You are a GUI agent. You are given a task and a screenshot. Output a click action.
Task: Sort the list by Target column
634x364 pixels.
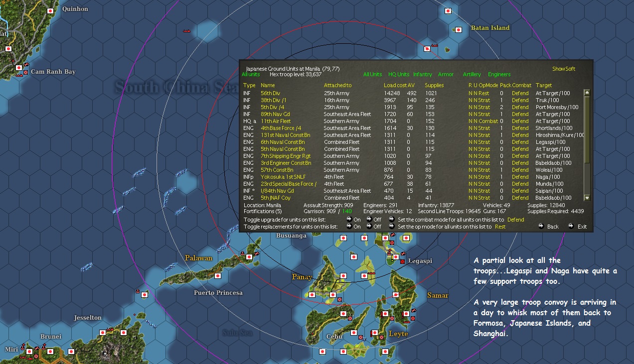click(x=544, y=85)
